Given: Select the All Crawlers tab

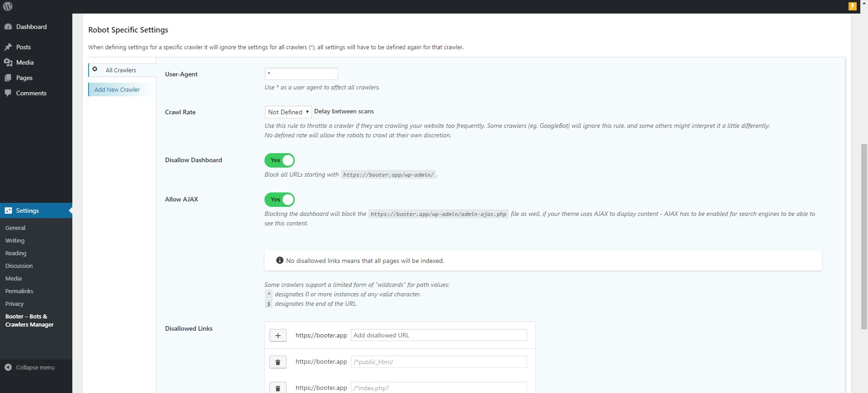Looking at the screenshot, I should [x=122, y=70].
